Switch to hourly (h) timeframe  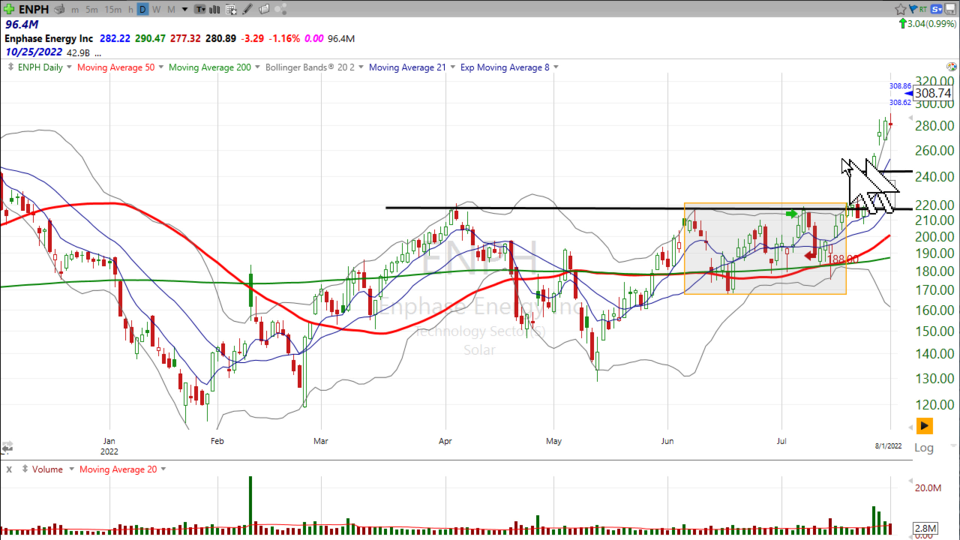point(130,10)
